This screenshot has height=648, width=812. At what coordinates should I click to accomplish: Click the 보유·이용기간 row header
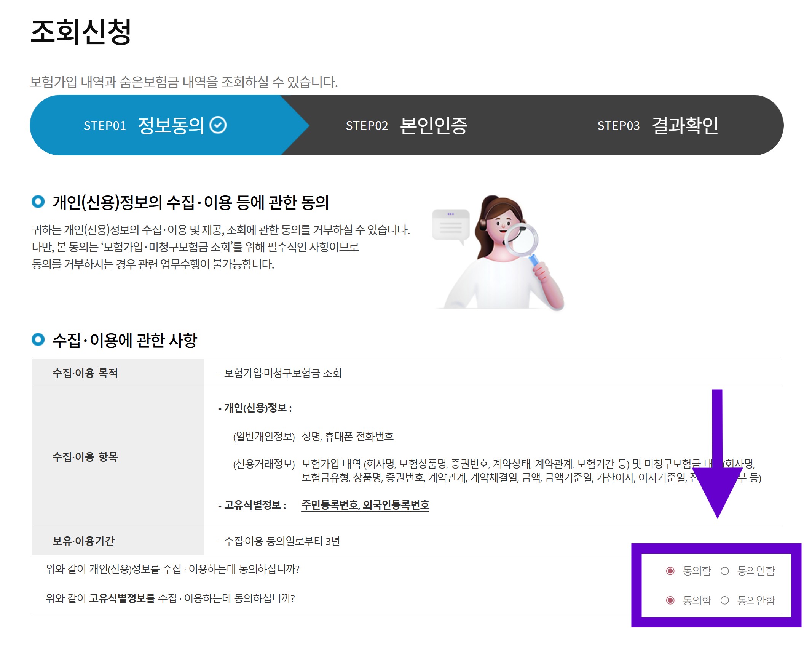[83, 541]
